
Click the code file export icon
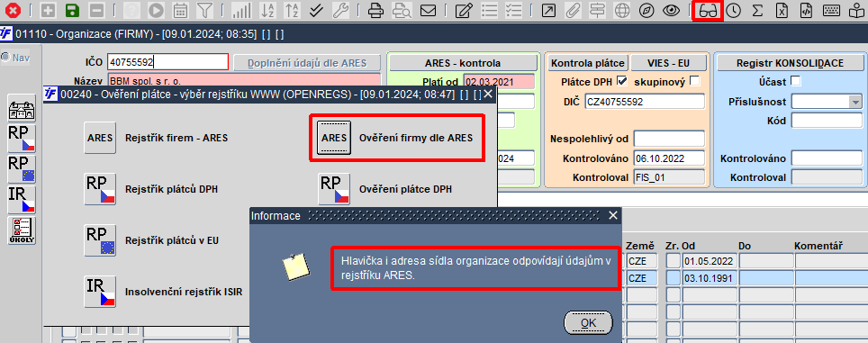[806, 10]
